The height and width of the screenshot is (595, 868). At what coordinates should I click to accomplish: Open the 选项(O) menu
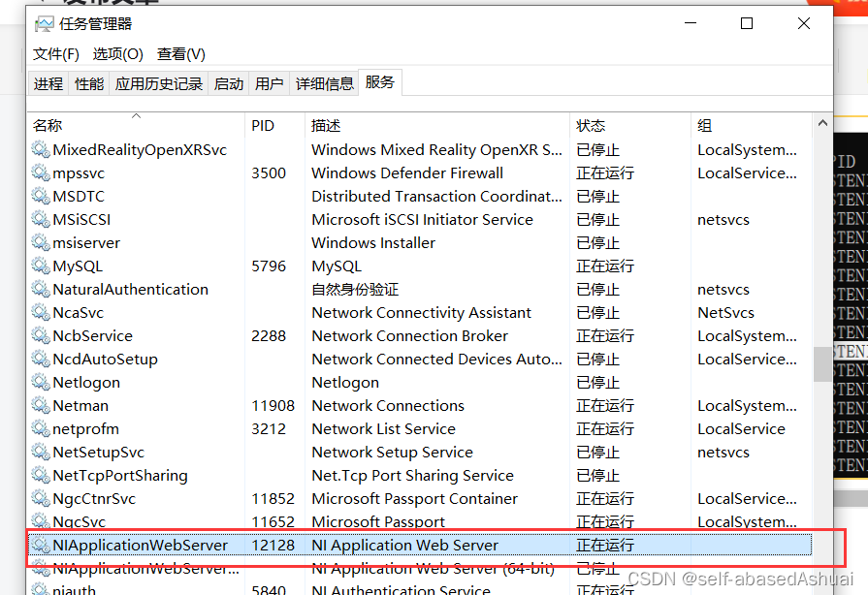click(x=118, y=53)
